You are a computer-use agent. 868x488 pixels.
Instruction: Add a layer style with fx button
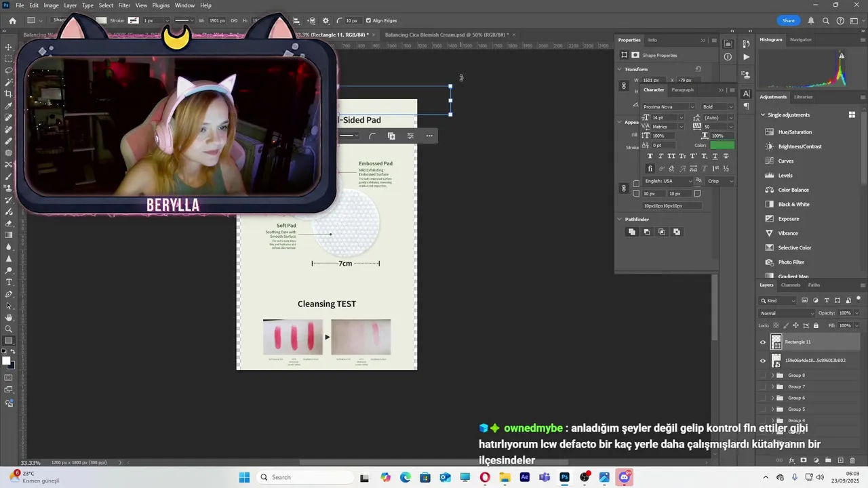tap(791, 460)
